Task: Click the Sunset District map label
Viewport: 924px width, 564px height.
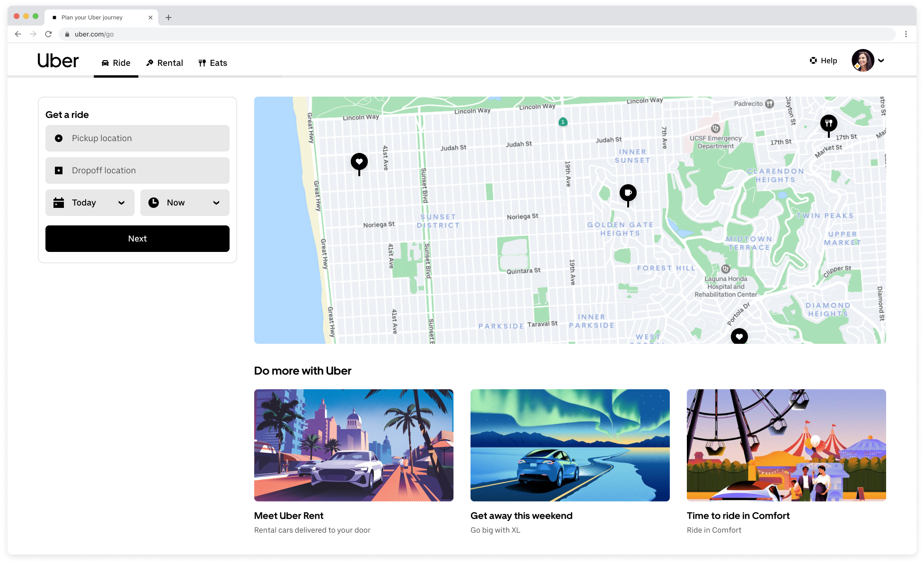Action: tap(438, 221)
